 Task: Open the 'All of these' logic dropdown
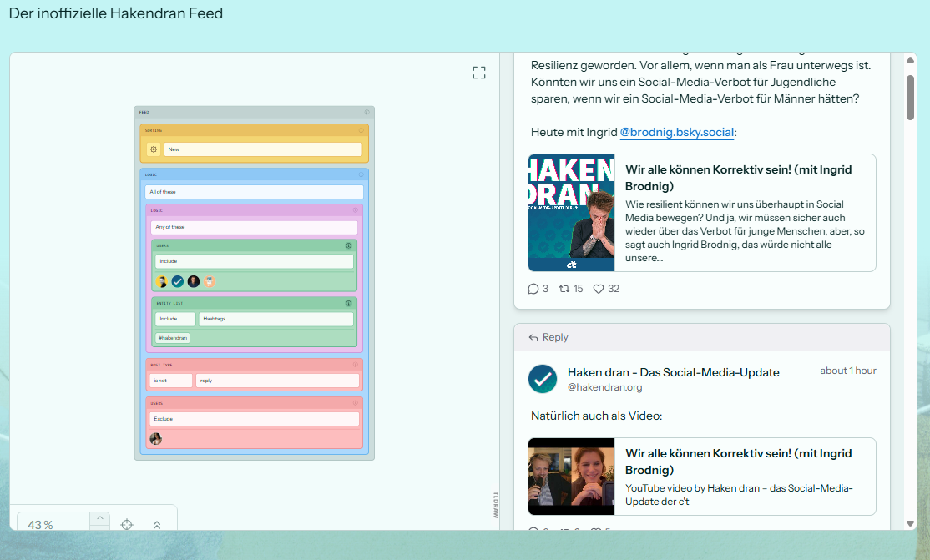click(254, 192)
